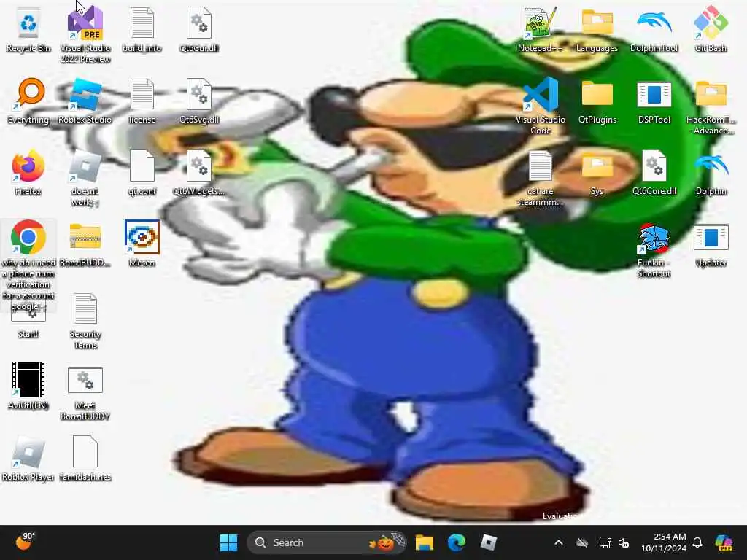Open File Explorer from the taskbar
The height and width of the screenshot is (560, 747).
tap(424, 542)
